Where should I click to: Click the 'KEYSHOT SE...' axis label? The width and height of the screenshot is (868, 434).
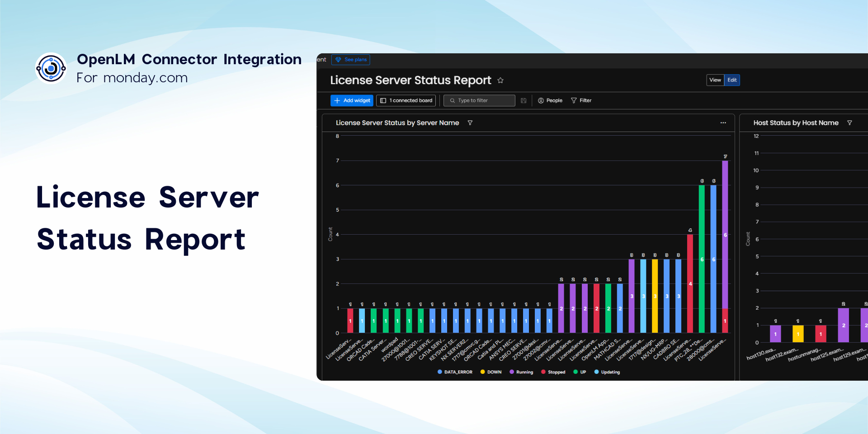click(443, 349)
